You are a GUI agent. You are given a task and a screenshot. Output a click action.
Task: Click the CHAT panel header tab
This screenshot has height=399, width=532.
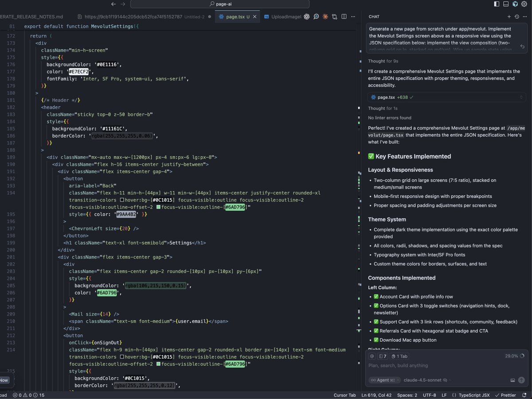pos(374,17)
